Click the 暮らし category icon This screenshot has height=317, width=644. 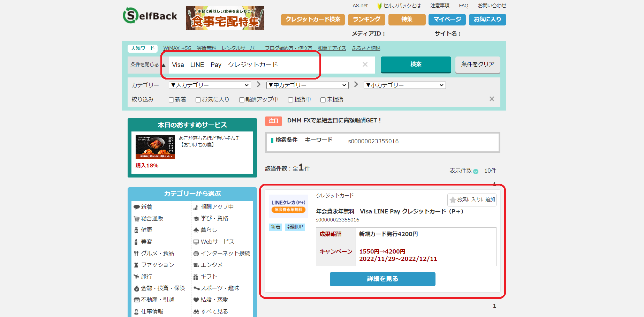(196, 230)
